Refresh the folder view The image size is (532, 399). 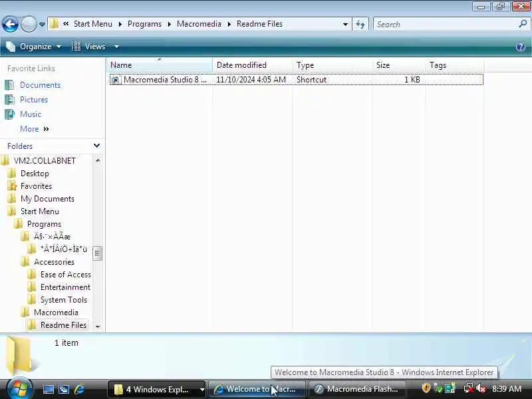click(360, 24)
